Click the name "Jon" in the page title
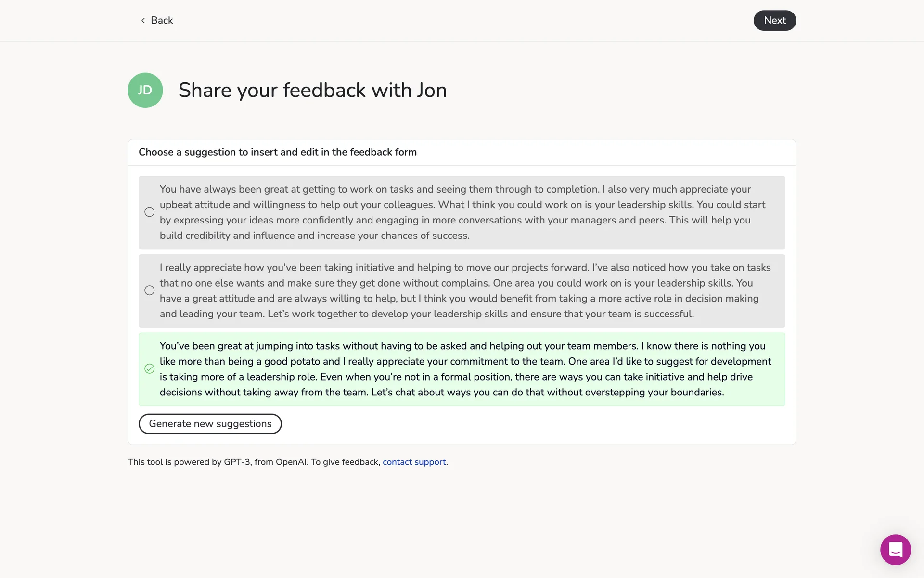 click(432, 90)
